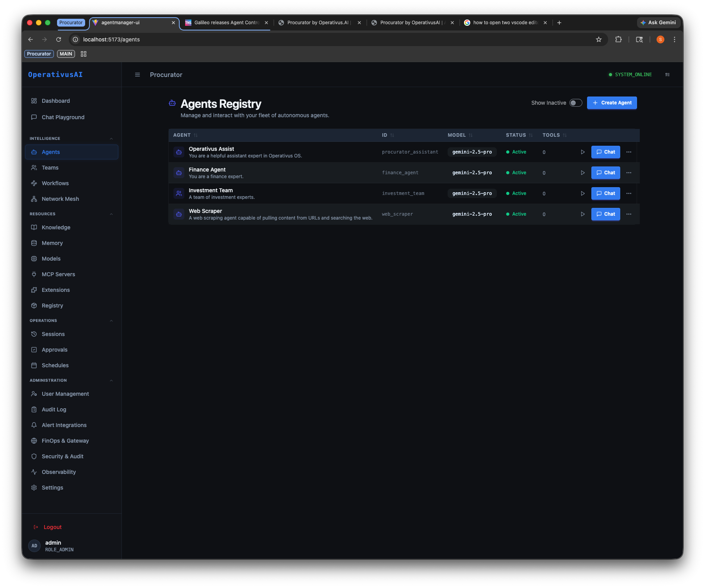Open the browser extensions puzzle icon

618,39
